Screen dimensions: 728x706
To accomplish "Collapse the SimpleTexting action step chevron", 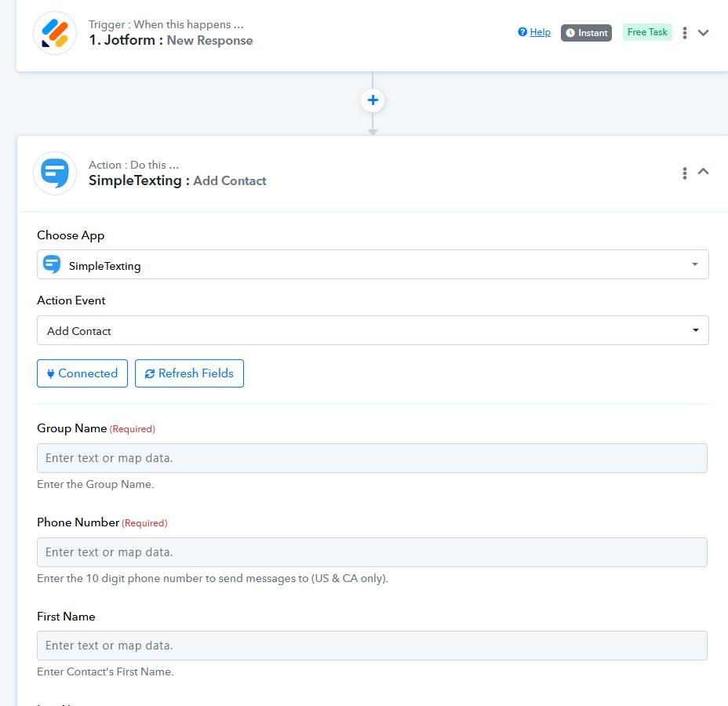I will [703, 171].
